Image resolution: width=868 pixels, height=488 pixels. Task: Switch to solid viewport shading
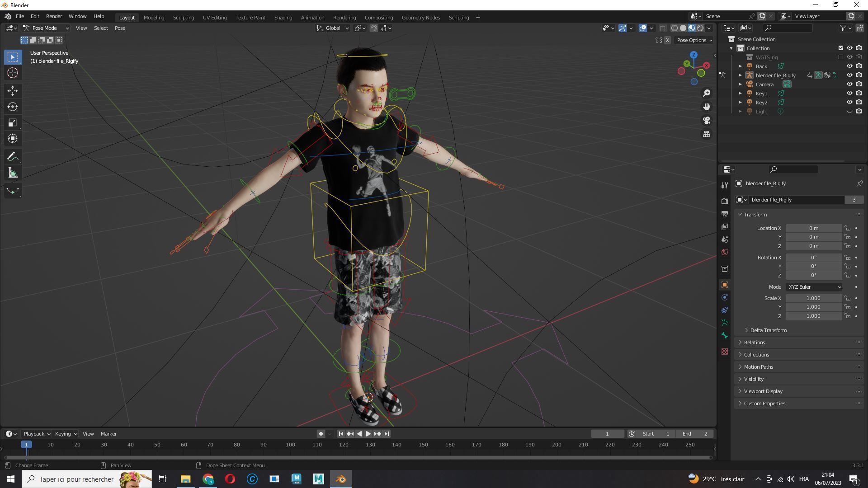683,28
